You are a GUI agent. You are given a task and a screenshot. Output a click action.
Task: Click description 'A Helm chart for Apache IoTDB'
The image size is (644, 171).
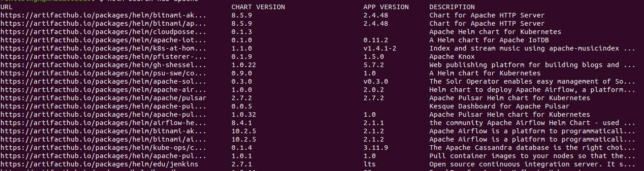[x=489, y=40]
